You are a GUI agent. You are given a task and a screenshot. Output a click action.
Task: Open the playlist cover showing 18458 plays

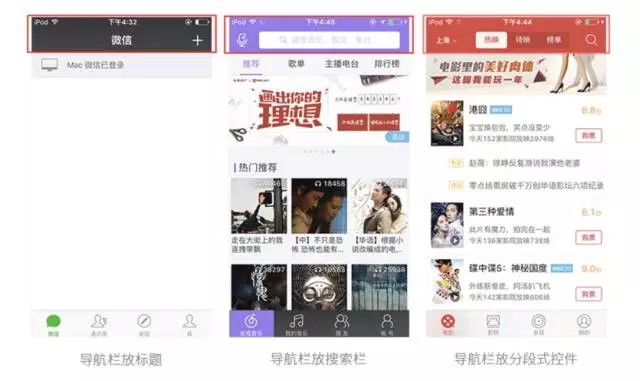click(319, 206)
